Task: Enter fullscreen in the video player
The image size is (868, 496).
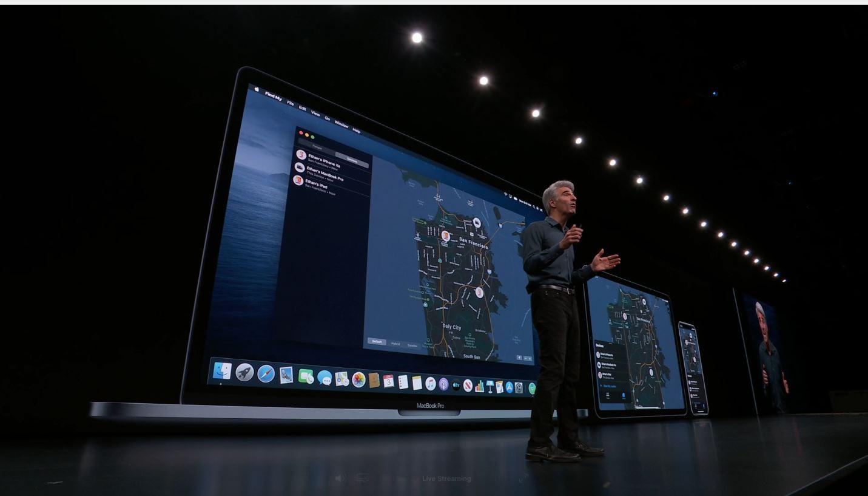Action: [523, 478]
